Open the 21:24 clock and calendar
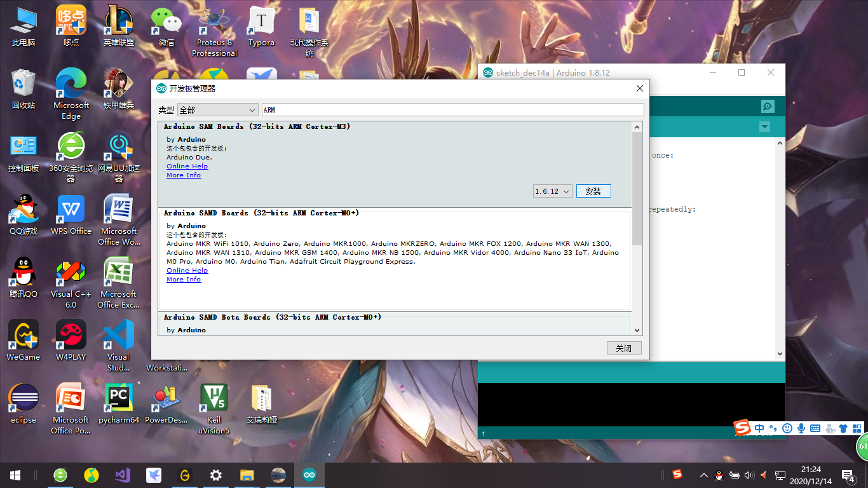This screenshot has height=488, width=868. click(x=811, y=475)
